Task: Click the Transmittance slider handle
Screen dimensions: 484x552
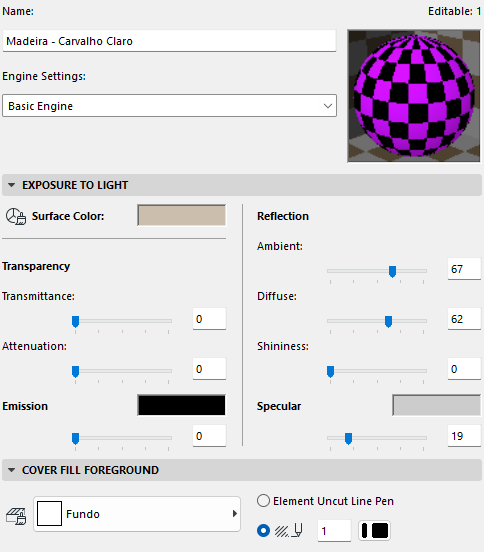Action: (x=75, y=321)
